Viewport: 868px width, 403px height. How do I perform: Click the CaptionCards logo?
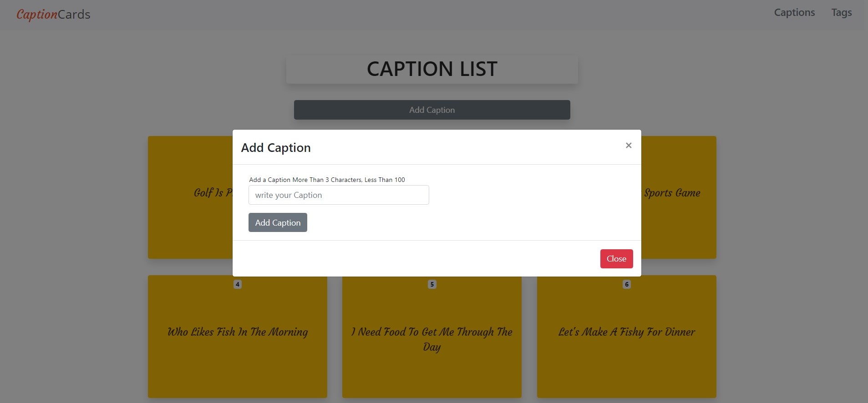pos(52,14)
